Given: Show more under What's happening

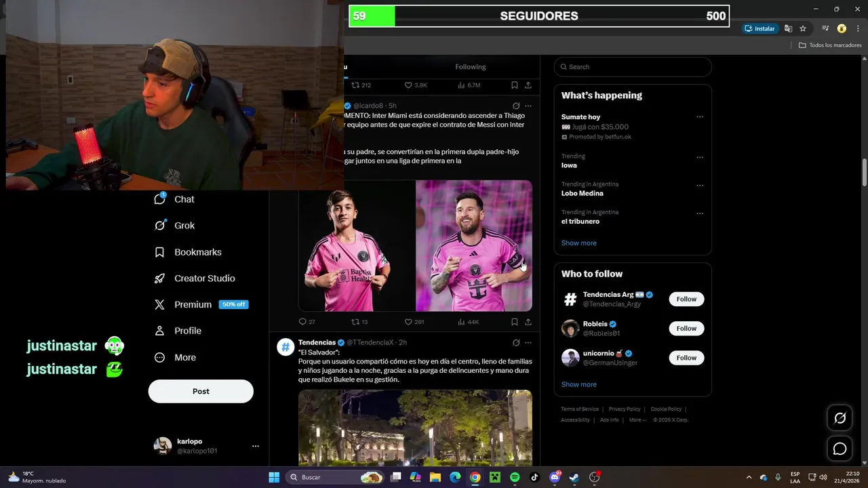Looking at the screenshot, I should coord(579,243).
